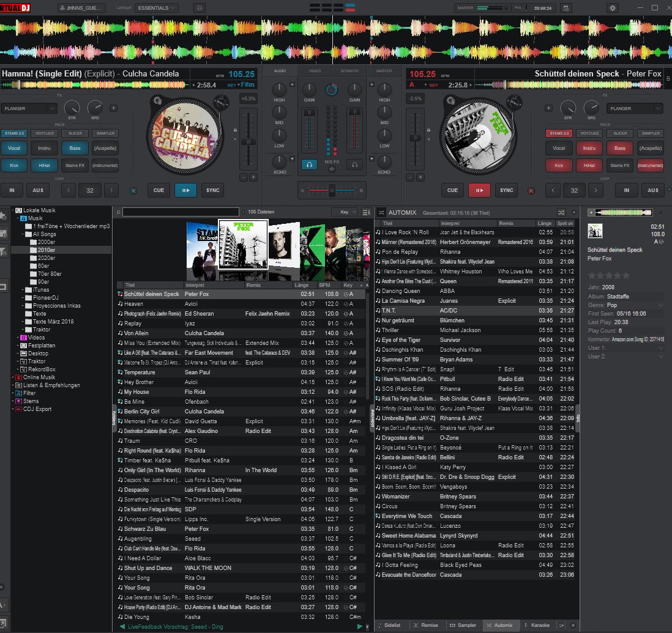Click the browser list options icon beside Key
The image size is (672, 633).
(366, 212)
